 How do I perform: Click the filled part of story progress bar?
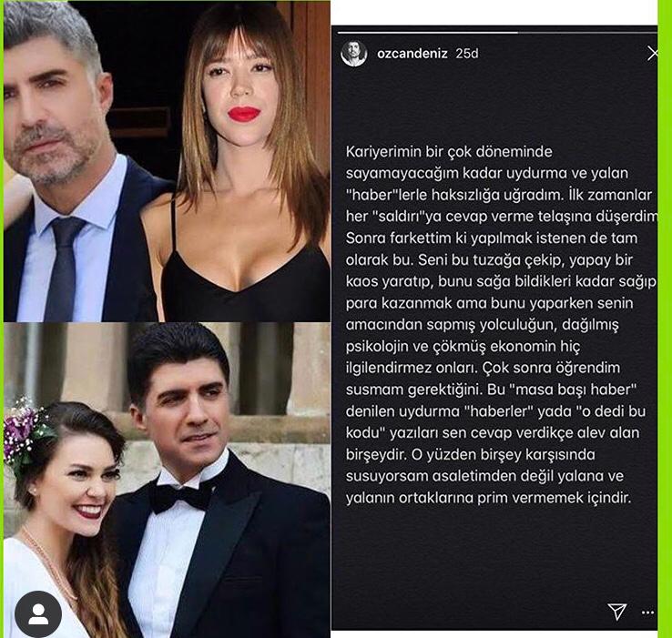[x=428, y=32]
